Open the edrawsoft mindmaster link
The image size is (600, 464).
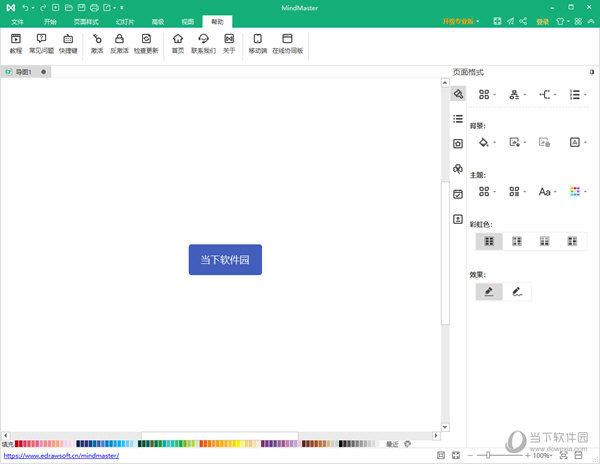pos(61,456)
